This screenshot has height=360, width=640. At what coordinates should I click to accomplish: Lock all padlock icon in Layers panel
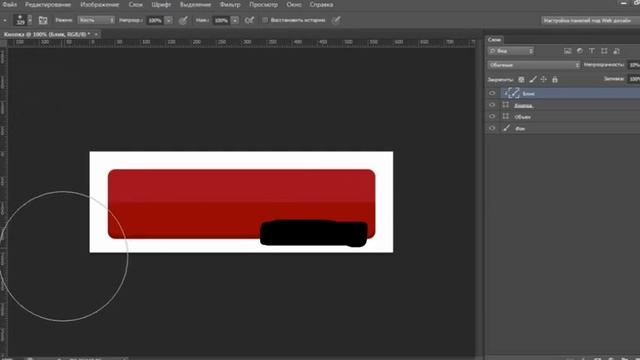(555, 80)
